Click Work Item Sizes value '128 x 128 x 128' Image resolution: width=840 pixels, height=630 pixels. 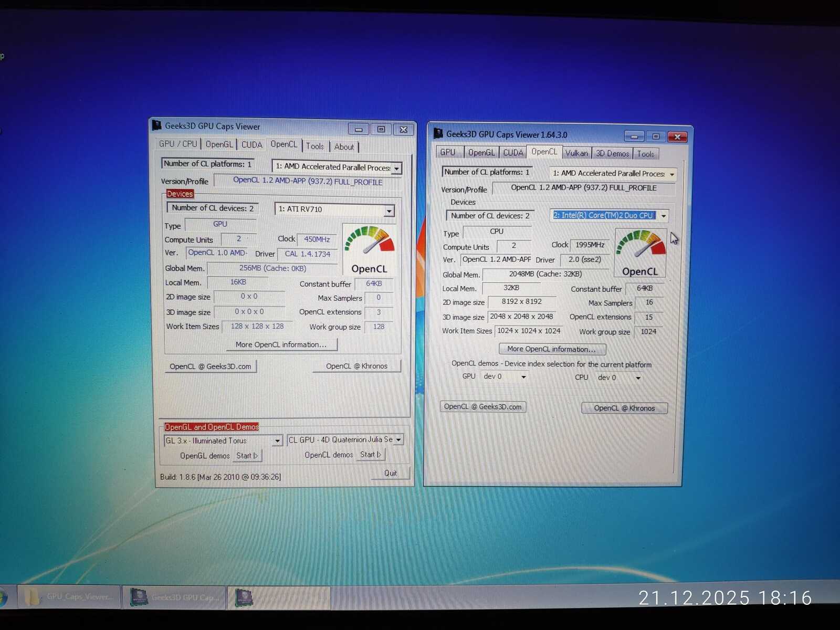coord(257,327)
